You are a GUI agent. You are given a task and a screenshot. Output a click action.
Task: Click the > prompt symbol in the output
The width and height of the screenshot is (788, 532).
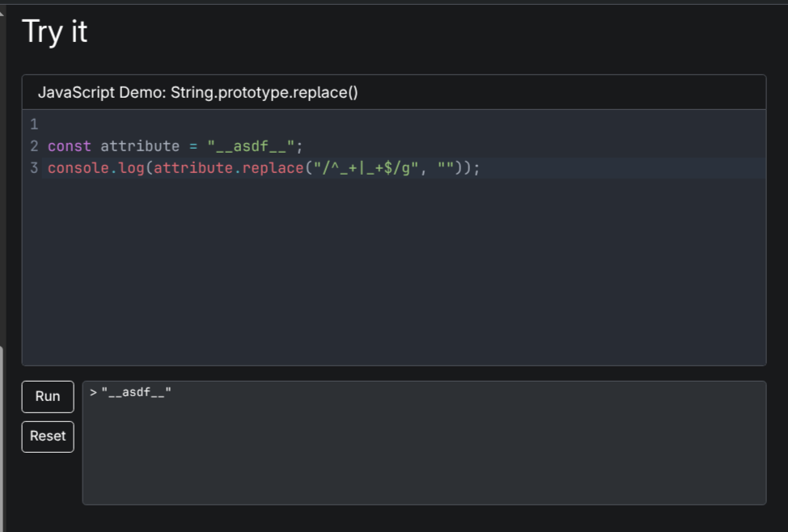pyautogui.click(x=93, y=393)
